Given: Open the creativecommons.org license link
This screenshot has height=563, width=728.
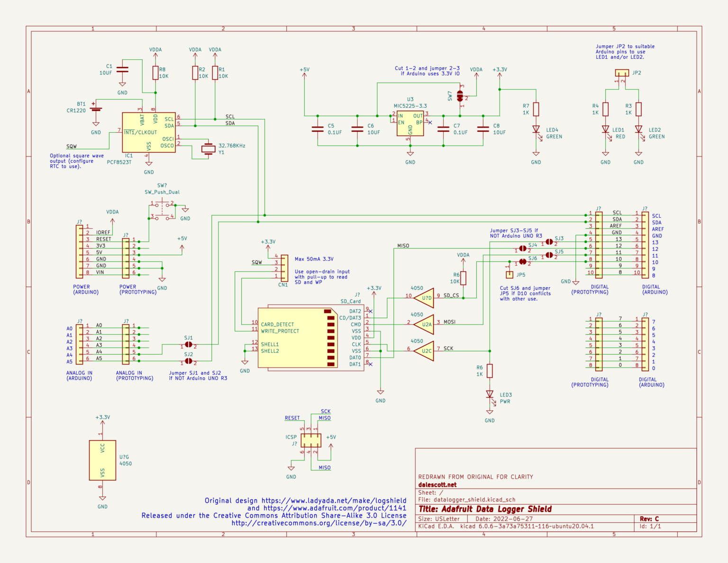Looking at the screenshot, I should pyautogui.click(x=318, y=523).
